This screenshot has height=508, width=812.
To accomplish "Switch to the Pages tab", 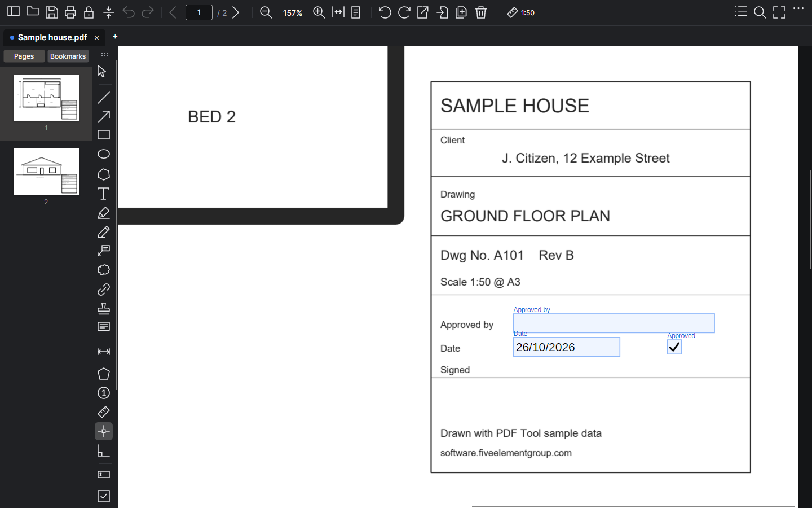I will coord(24,56).
